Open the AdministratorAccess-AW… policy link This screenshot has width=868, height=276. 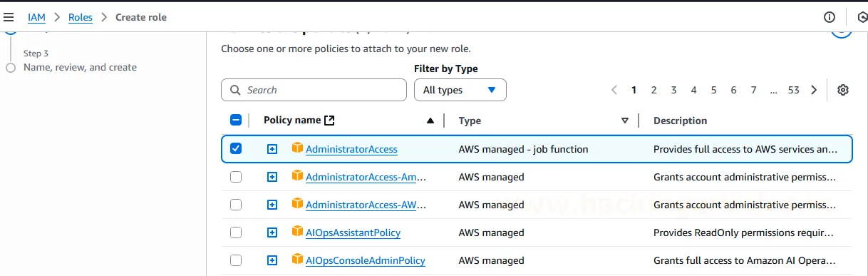pyautogui.click(x=366, y=205)
